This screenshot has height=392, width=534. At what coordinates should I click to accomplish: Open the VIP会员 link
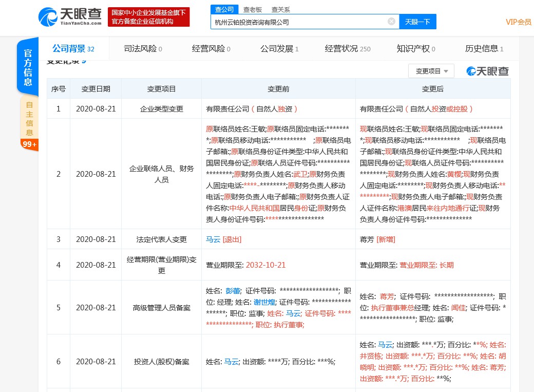click(x=518, y=22)
